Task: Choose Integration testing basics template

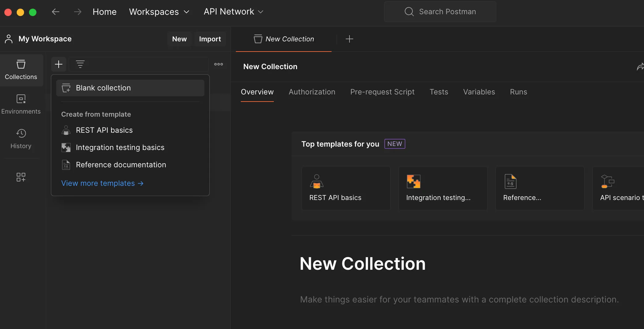Action: [x=120, y=148]
